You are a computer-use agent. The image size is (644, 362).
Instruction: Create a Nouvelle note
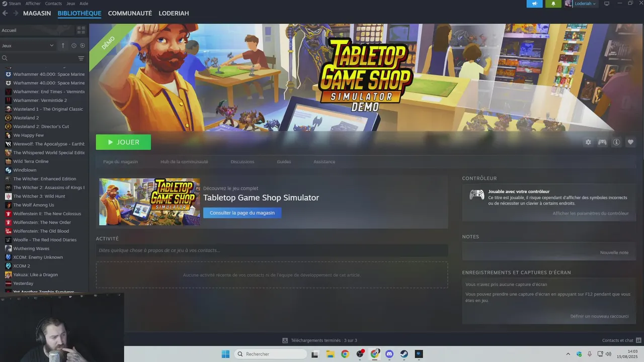614,252
